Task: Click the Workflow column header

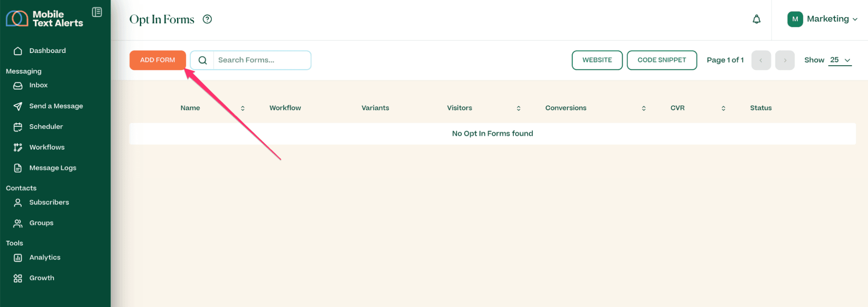Action: tap(285, 108)
